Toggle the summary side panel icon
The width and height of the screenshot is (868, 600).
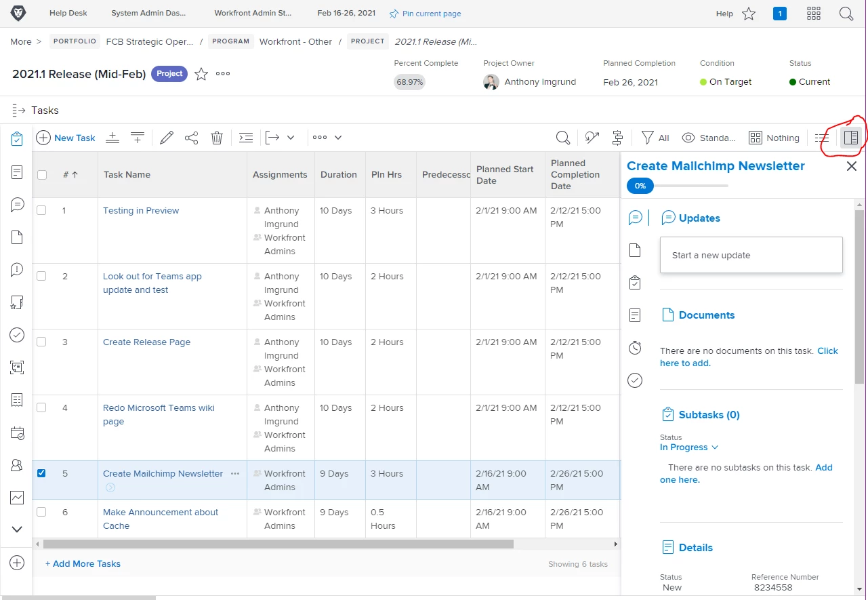[x=851, y=138]
